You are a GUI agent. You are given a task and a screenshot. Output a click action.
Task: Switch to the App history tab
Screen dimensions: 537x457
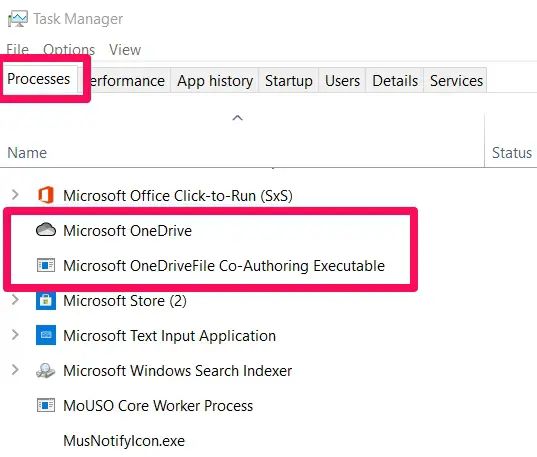[215, 81]
